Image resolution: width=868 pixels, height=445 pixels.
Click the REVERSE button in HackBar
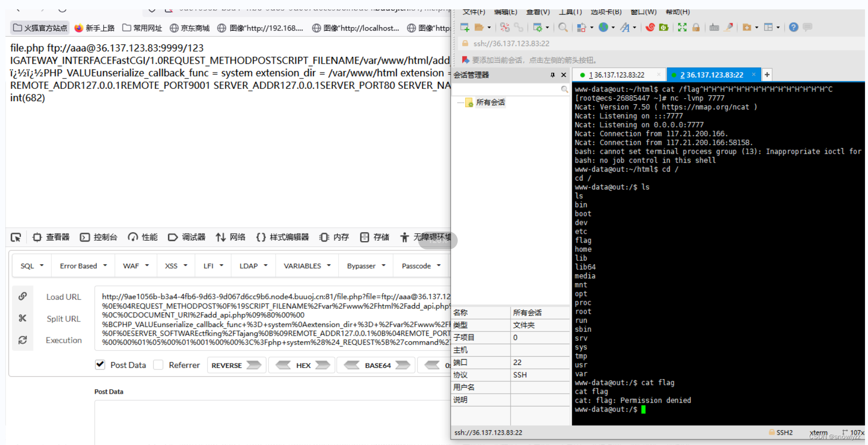(x=237, y=365)
